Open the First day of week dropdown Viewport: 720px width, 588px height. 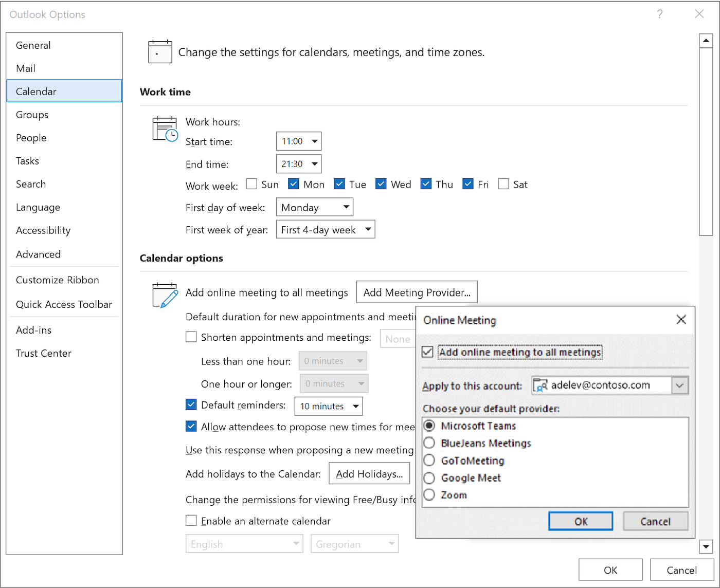(346, 207)
